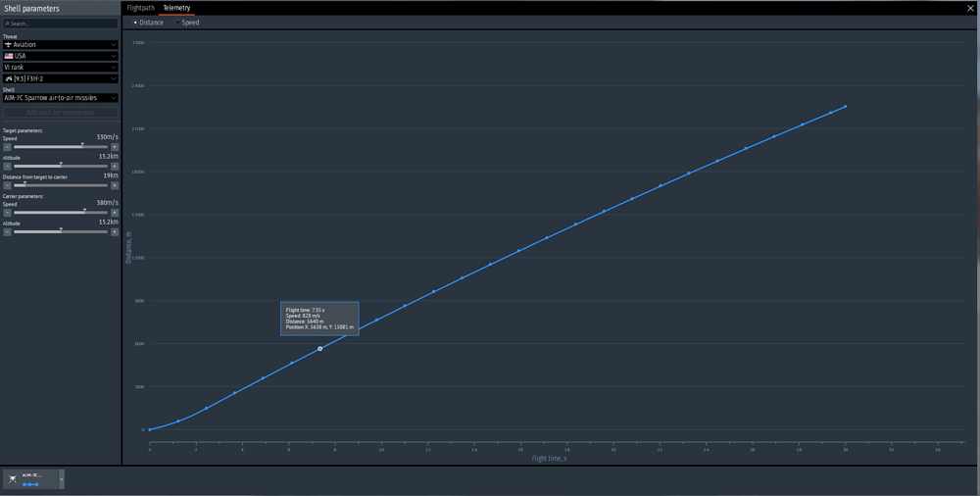The image size is (980, 496).
Task: Click the airplane icon in Aviation dropdown
Action: tap(8, 45)
